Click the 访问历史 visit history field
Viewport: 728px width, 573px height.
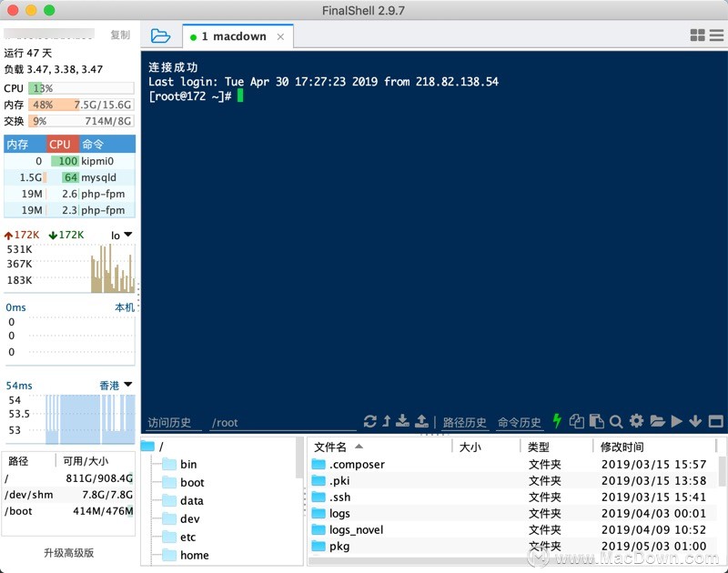173,423
